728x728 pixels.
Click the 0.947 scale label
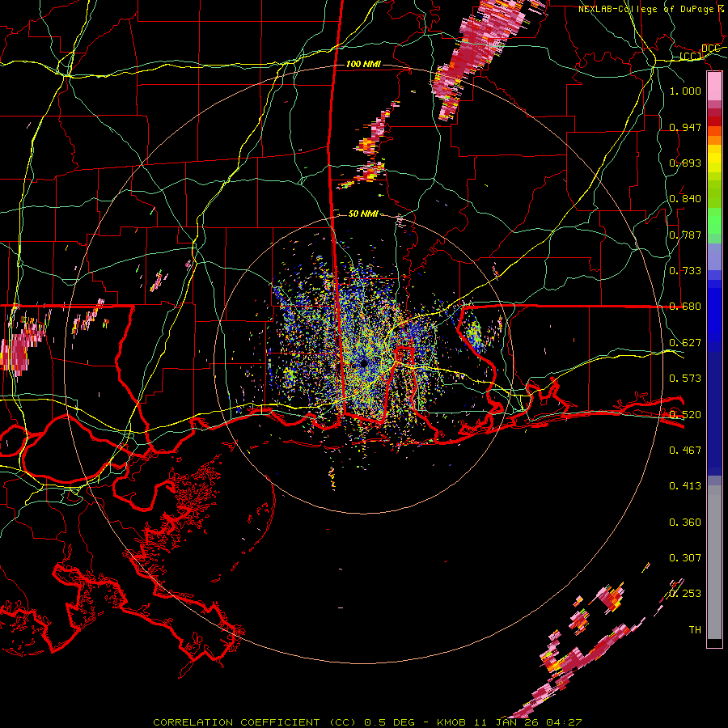685,127
